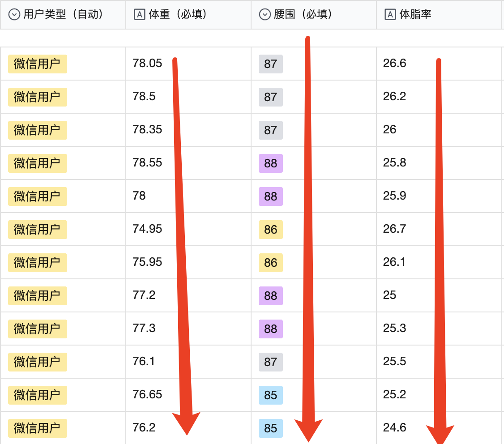This screenshot has width=504, height=444.
Task: Select the blue 85 tag in 76.2 row
Action: coord(270,428)
